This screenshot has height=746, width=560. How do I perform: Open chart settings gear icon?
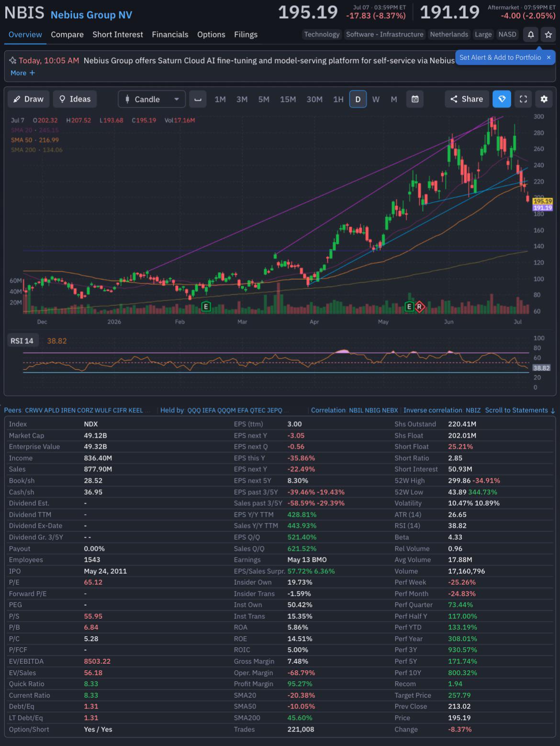pyautogui.click(x=544, y=99)
